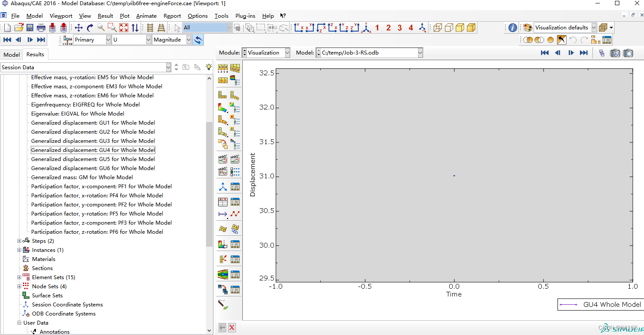Click the Create XY Data icon
This screenshot has width=644, height=335.
(223, 202)
